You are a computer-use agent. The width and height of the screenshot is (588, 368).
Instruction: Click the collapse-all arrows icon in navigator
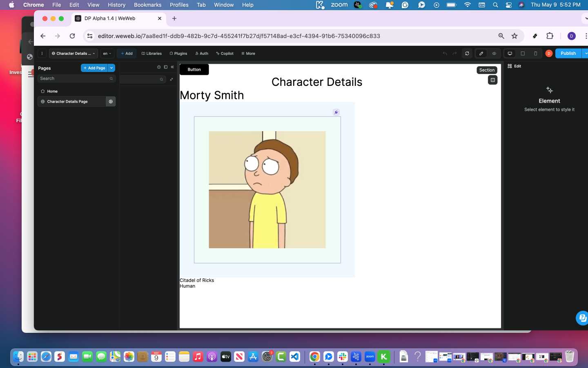pos(171,79)
